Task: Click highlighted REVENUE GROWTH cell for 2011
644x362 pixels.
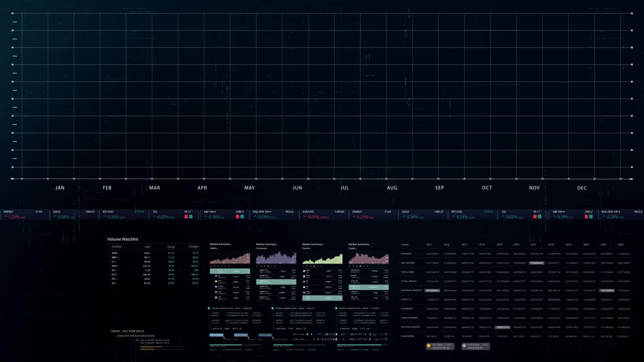Action: (432, 291)
